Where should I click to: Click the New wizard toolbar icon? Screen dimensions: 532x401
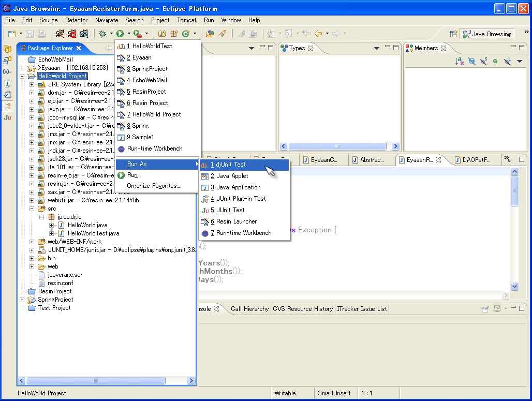point(11,34)
